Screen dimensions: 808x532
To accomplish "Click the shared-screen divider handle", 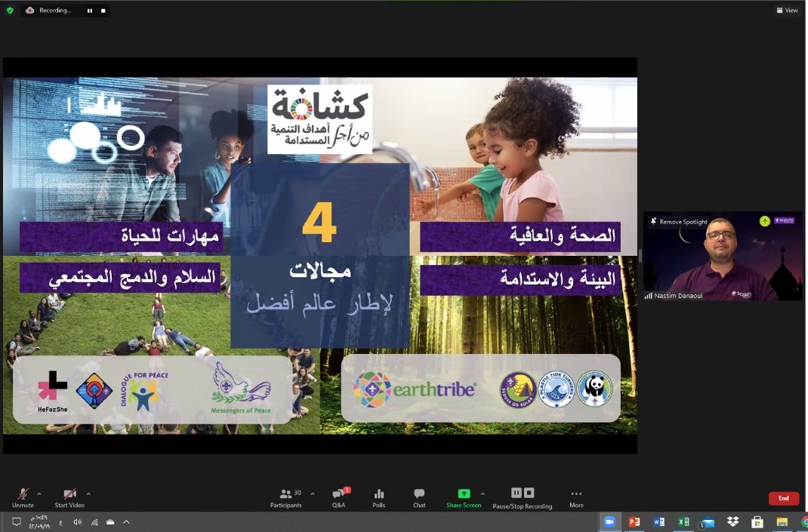I will [x=640, y=256].
